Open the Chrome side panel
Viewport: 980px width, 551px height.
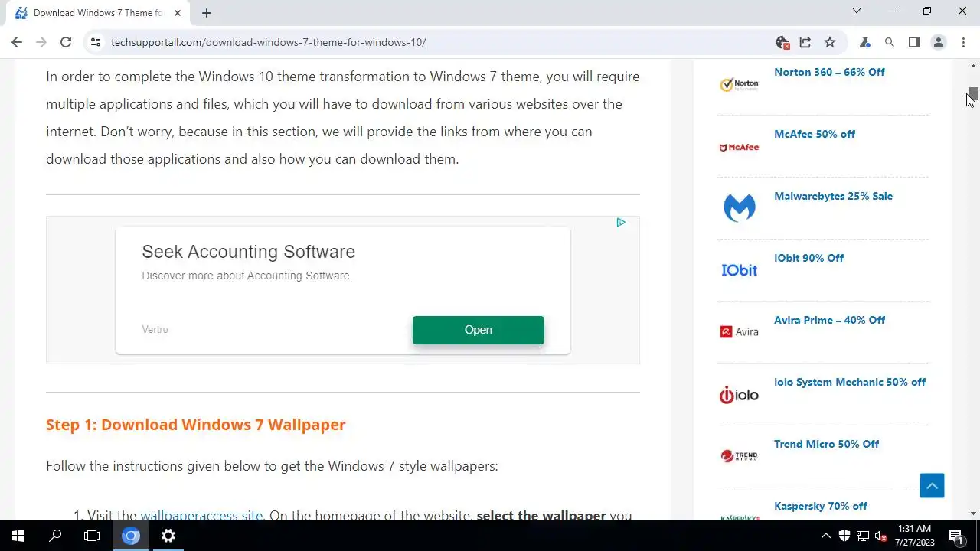(914, 42)
